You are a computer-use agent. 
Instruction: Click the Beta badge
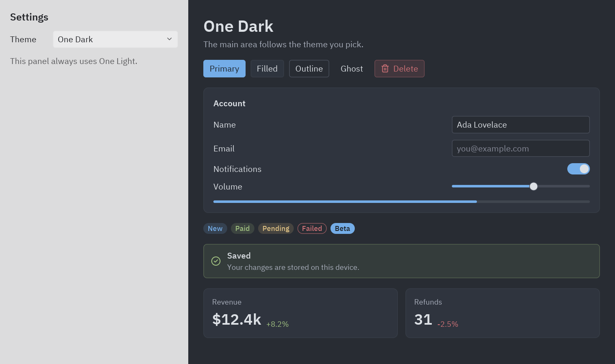click(x=342, y=228)
